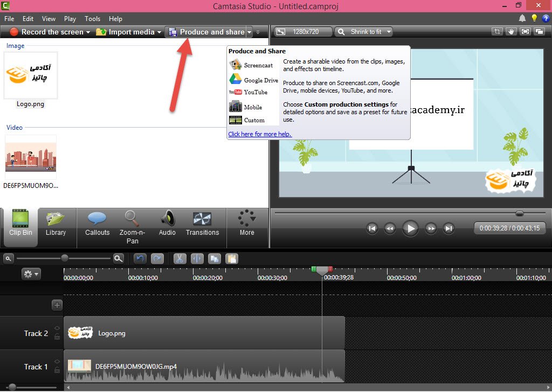Click the track height slider below Track 1
This screenshot has width=552, height=392.
12,387
